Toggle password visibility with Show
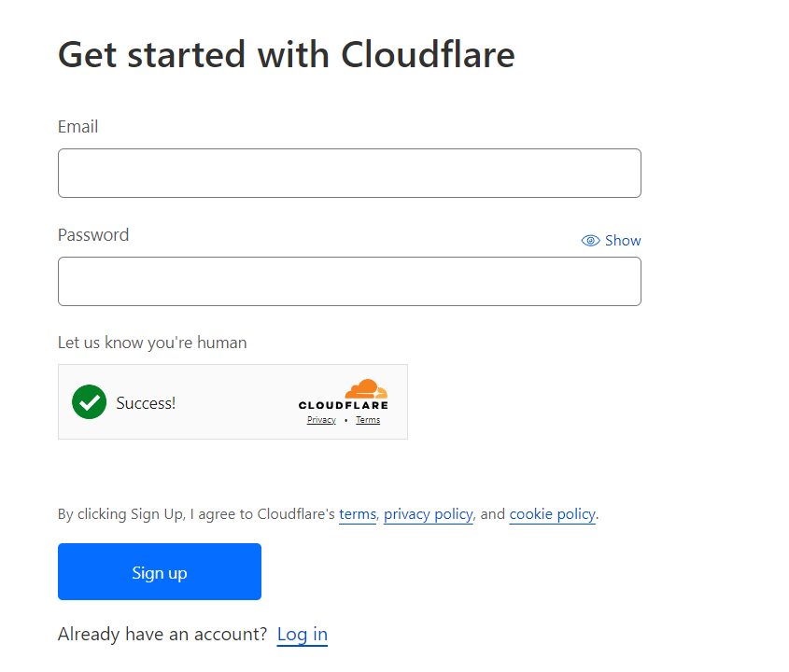The height and width of the screenshot is (672, 789). 622,241
